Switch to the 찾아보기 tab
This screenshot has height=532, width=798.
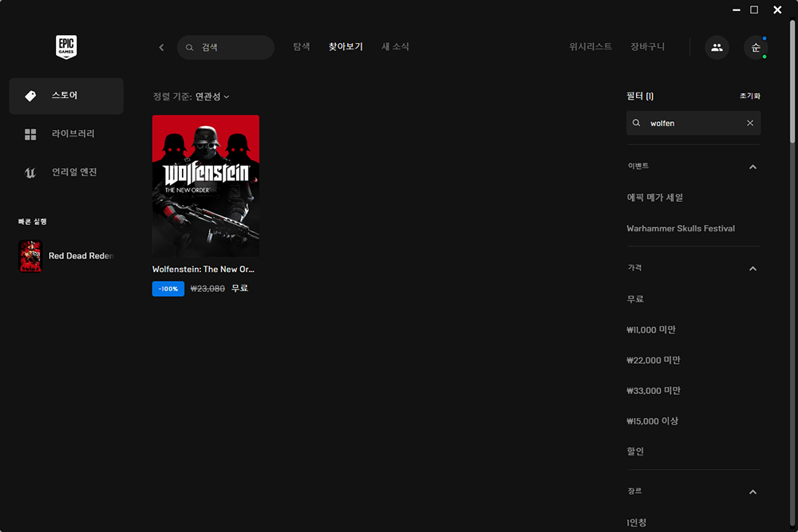click(x=346, y=47)
